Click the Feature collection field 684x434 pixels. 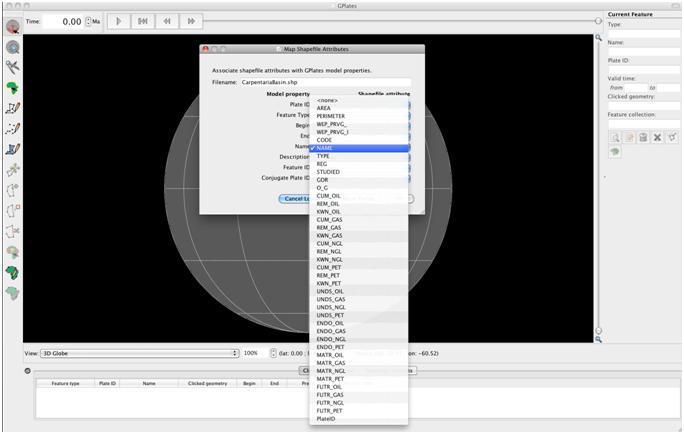pos(644,124)
